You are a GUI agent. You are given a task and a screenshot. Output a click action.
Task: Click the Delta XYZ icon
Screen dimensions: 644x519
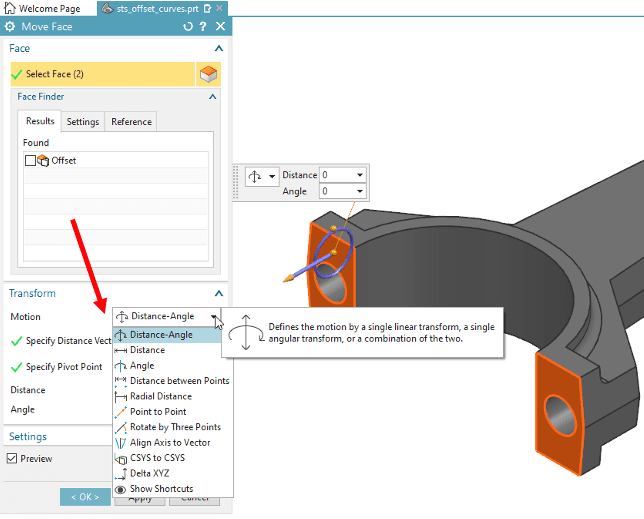[x=121, y=474]
